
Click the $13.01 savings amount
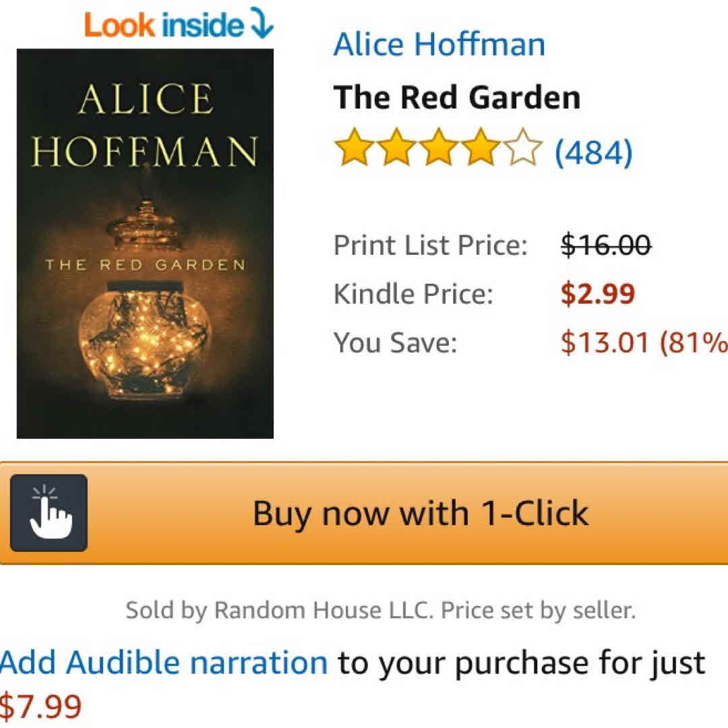point(605,342)
